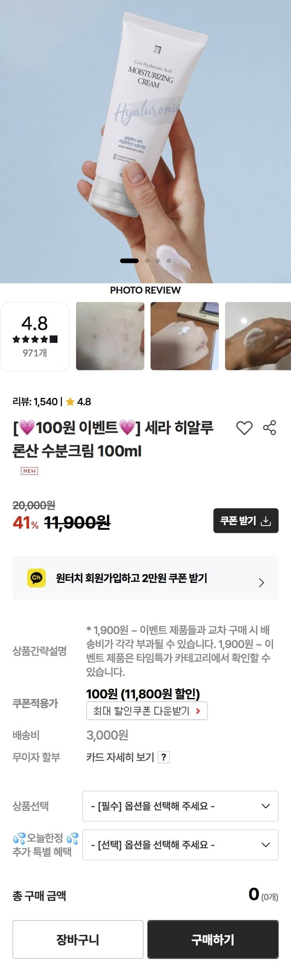Click the card details question mark icon
291x980 pixels.
[164, 757]
